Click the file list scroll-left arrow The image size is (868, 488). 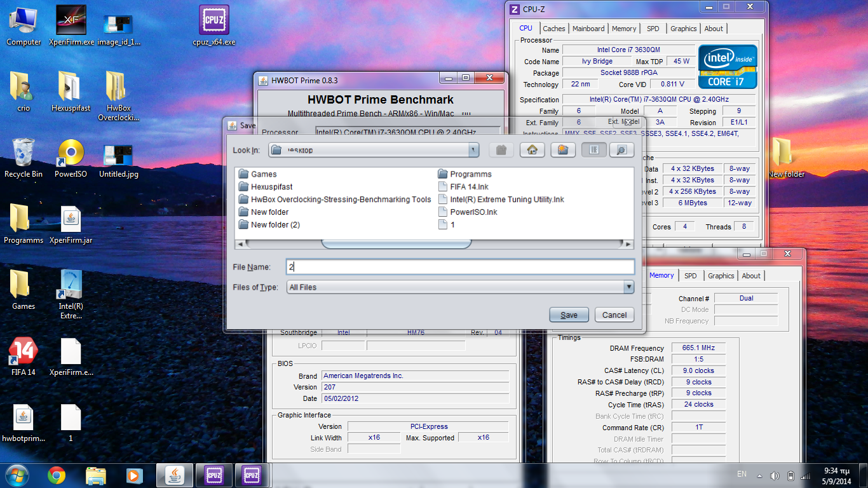coord(240,244)
